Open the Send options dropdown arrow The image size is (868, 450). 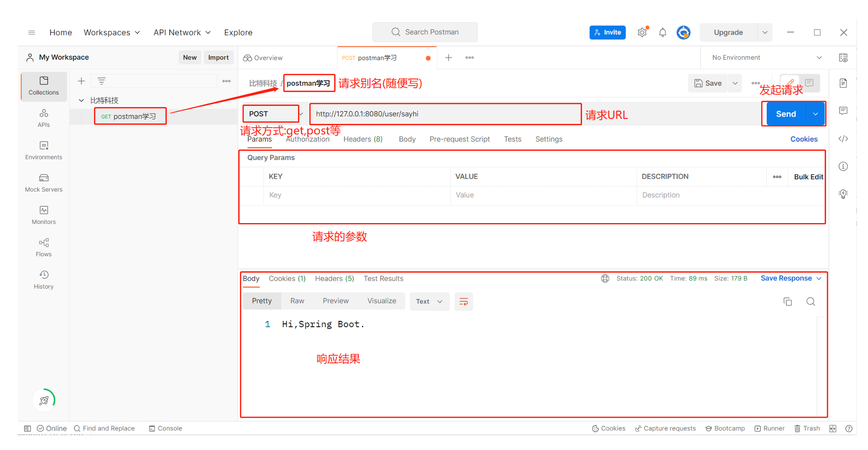pyautogui.click(x=815, y=114)
